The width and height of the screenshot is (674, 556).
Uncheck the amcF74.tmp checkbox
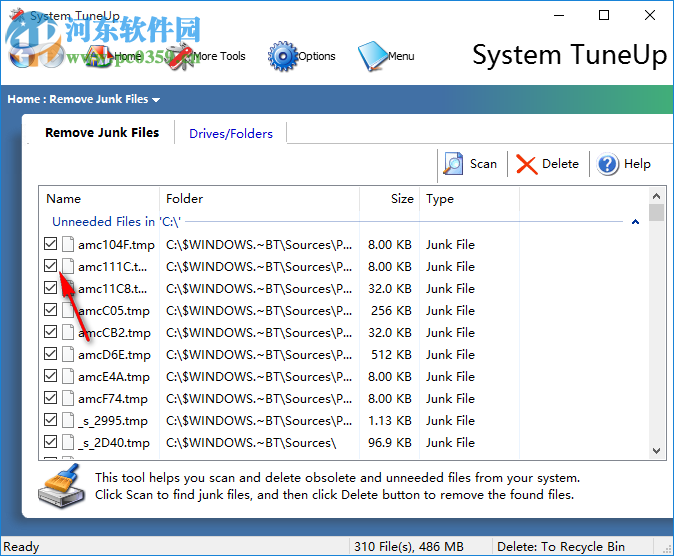[x=51, y=398]
